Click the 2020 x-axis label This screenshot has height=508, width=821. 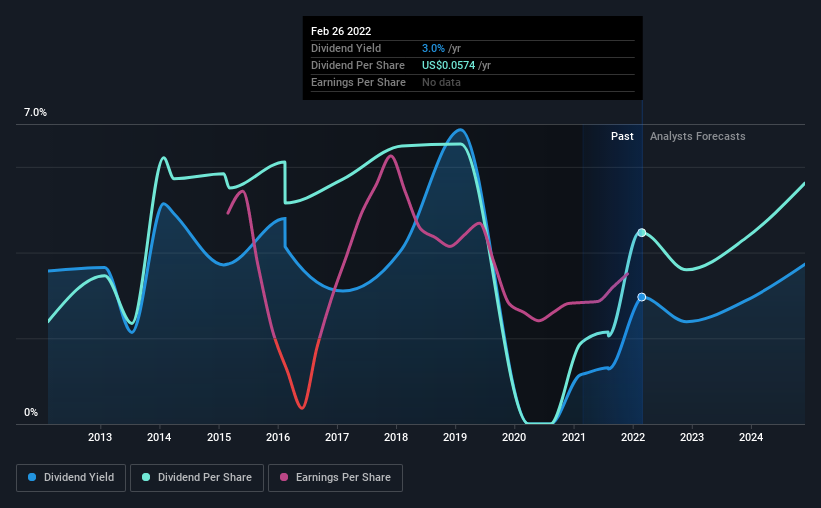pyautogui.click(x=514, y=437)
